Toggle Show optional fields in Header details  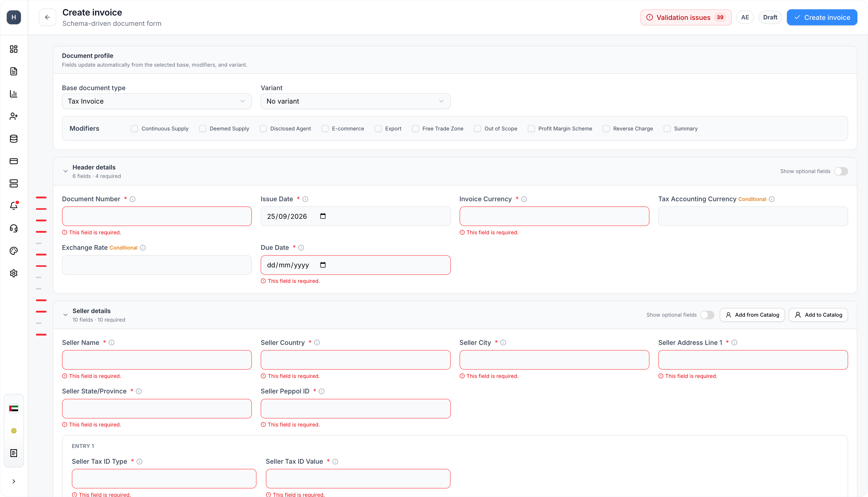pyautogui.click(x=841, y=171)
